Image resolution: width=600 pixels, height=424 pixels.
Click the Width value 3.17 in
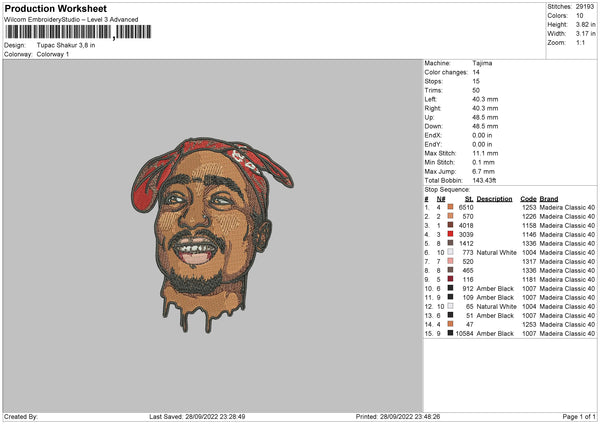585,34
